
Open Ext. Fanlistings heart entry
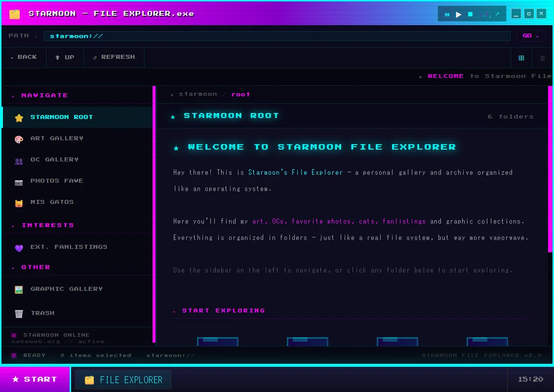(x=78, y=247)
